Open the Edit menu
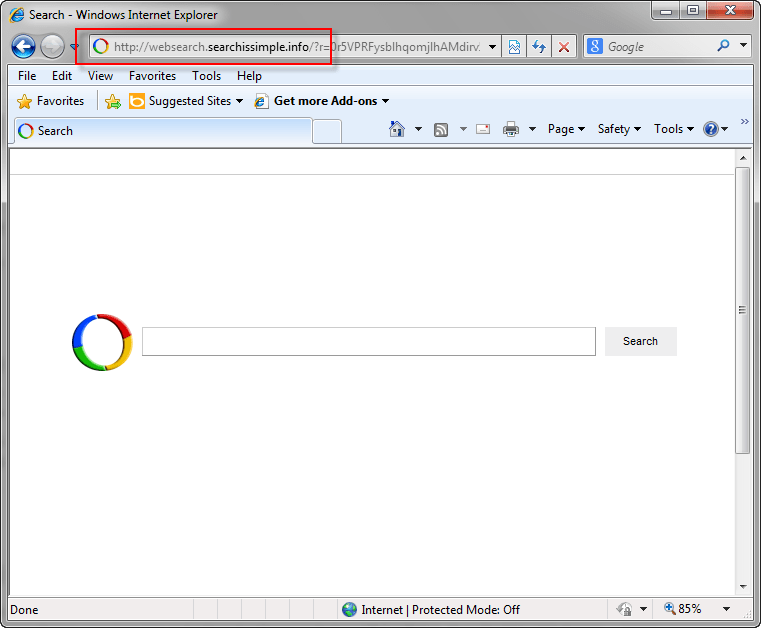Image resolution: width=761 pixels, height=628 pixels. (x=62, y=76)
